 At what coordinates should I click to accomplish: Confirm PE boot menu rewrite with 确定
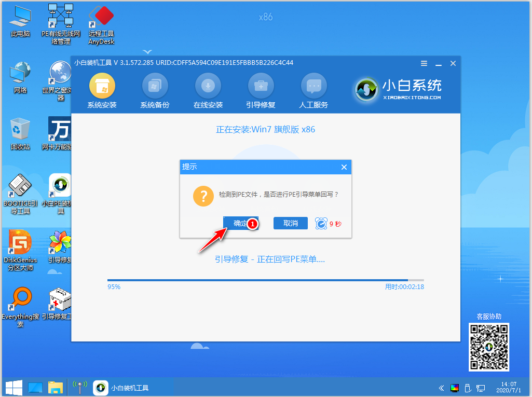pyautogui.click(x=240, y=223)
